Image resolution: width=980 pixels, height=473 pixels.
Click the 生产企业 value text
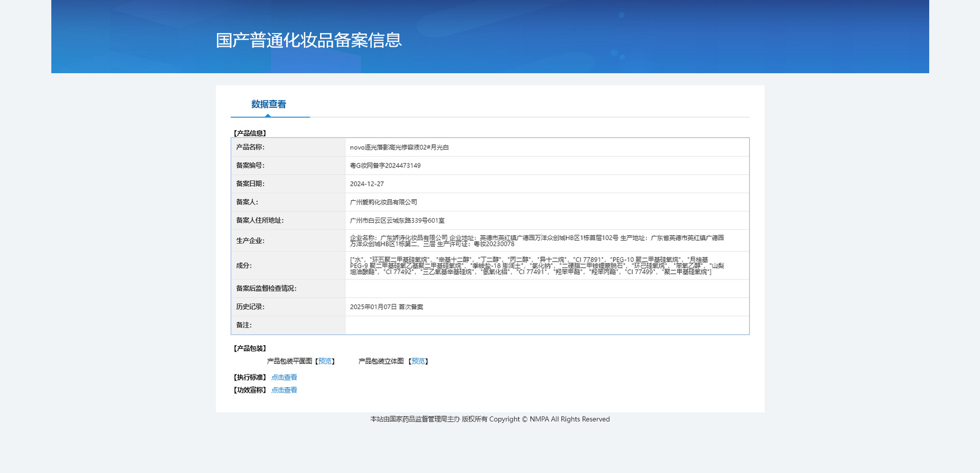click(537, 241)
